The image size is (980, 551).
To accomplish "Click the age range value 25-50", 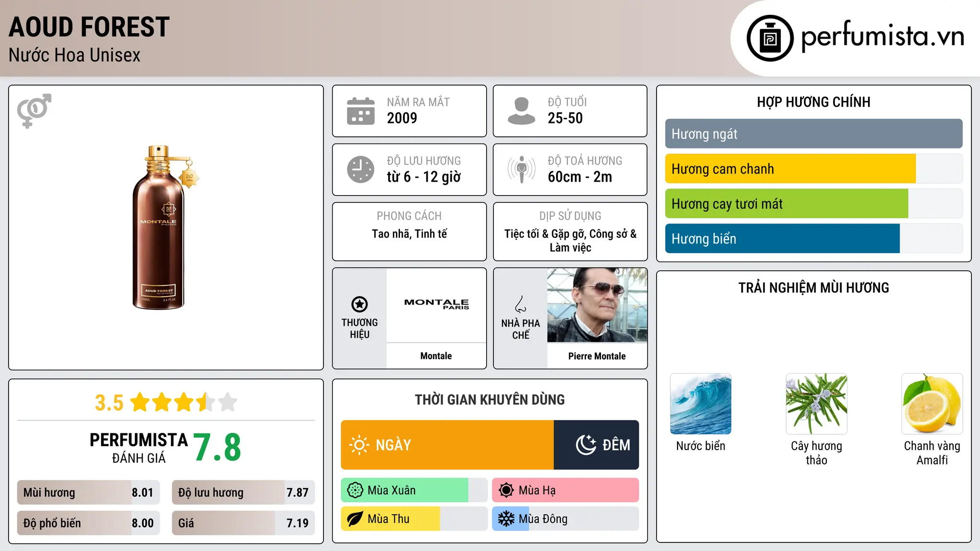I will click(x=565, y=118).
